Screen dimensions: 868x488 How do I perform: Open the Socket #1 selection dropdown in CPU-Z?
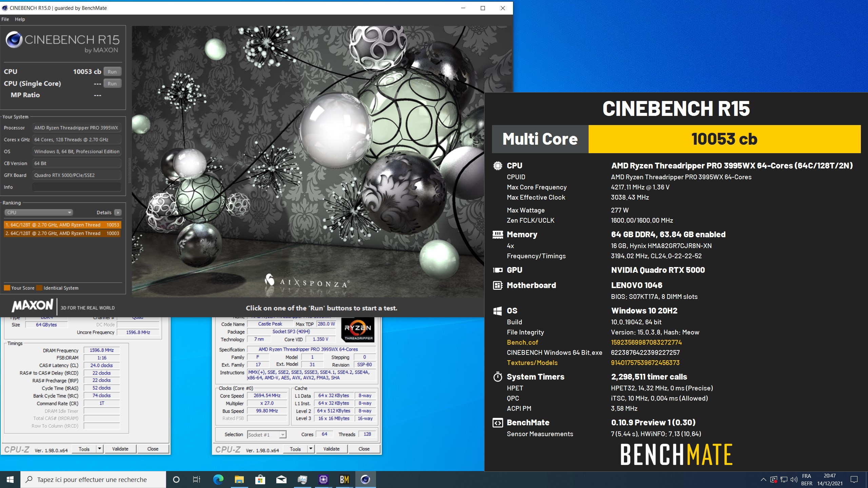(x=267, y=434)
